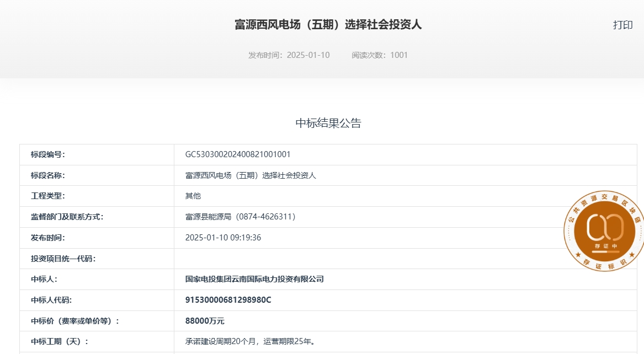Click the 监督部门及联系方式 label

67,217
